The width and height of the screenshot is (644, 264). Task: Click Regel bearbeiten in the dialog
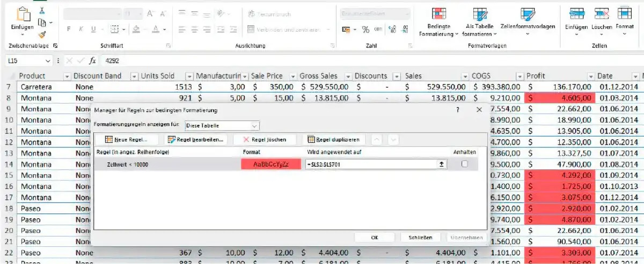(x=195, y=140)
